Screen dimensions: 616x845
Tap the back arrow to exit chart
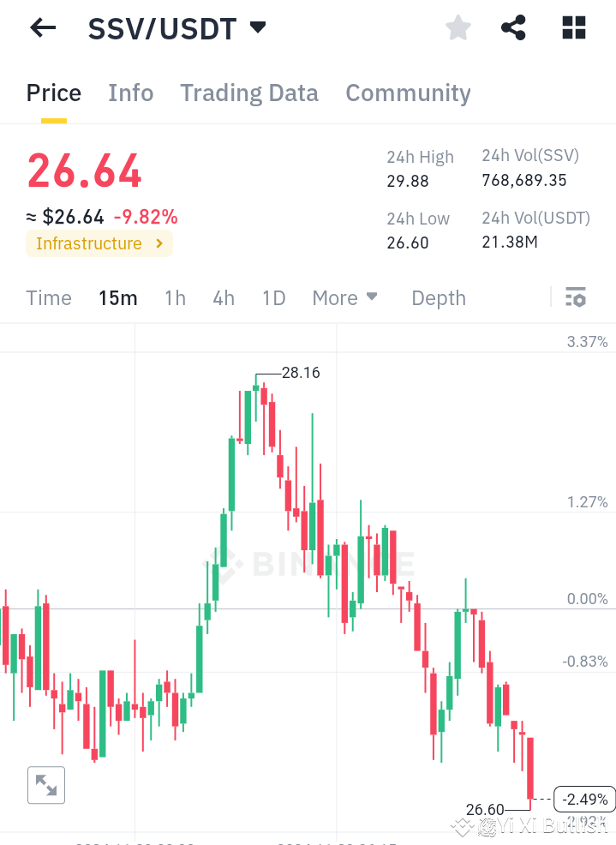click(41, 27)
